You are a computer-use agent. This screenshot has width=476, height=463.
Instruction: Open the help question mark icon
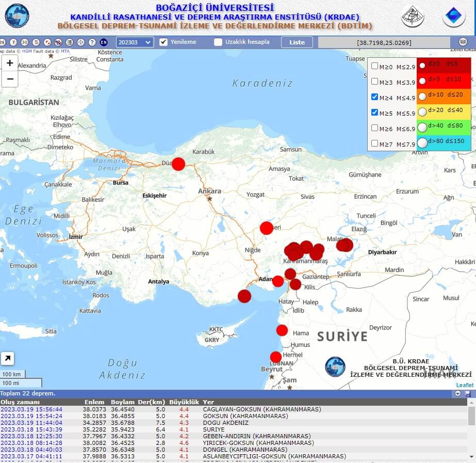tap(92, 42)
